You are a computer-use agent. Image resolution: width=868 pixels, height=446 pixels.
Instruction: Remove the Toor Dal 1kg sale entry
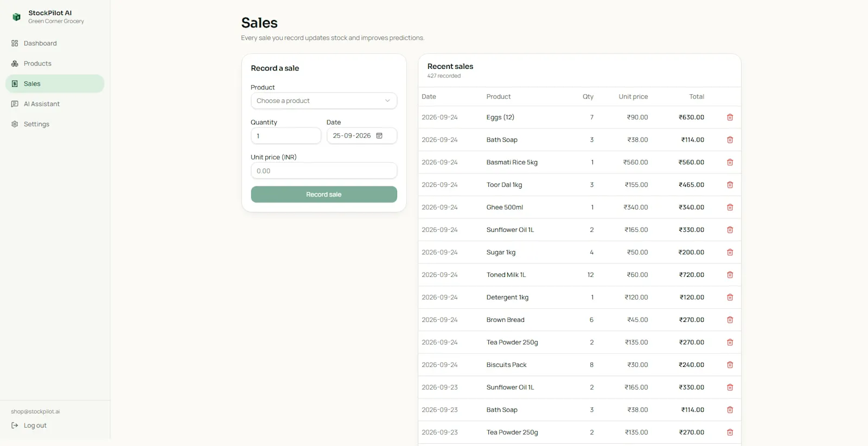730,185
